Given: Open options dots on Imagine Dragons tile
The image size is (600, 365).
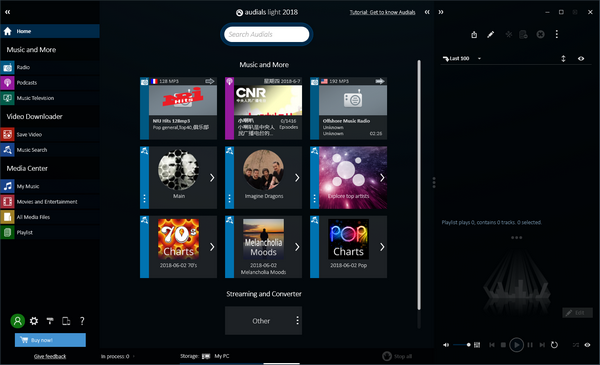Looking at the screenshot, I should pyautogui.click(x=229, y=198).
